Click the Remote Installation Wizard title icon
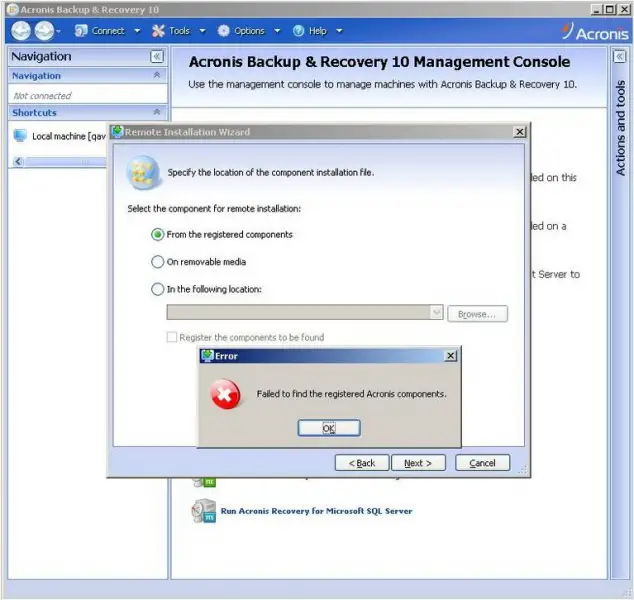This screenshot has width=634, height=600. coord(117,132)
